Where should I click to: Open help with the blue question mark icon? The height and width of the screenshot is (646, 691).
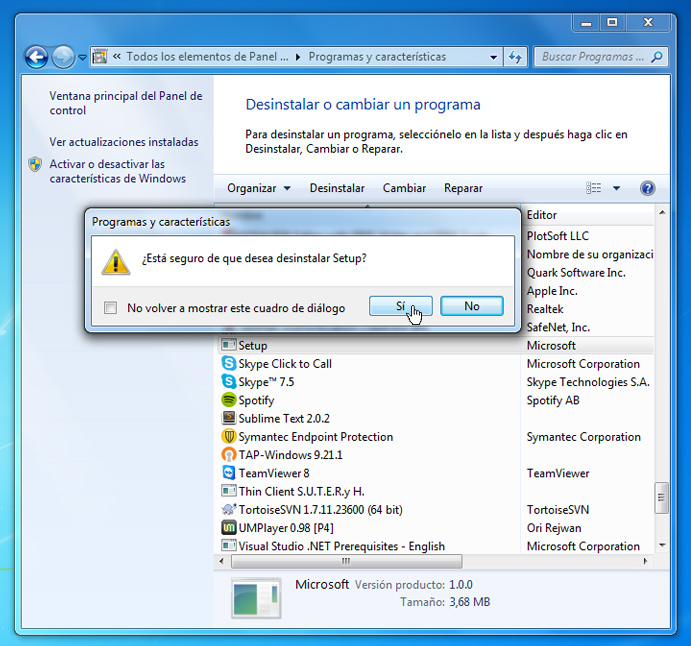click(647, 188)
